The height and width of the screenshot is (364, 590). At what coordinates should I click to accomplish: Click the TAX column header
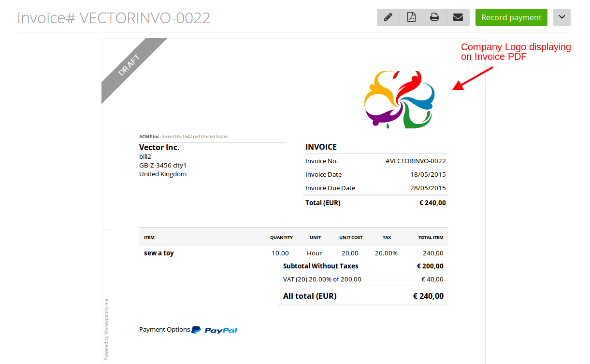pos(387,238)
